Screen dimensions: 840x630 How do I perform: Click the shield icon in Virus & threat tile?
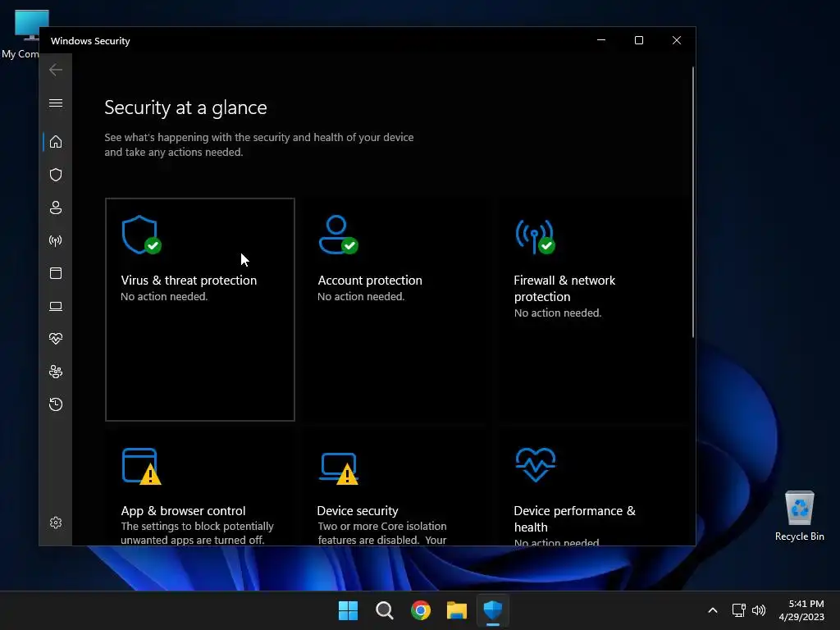coord(141,235)
